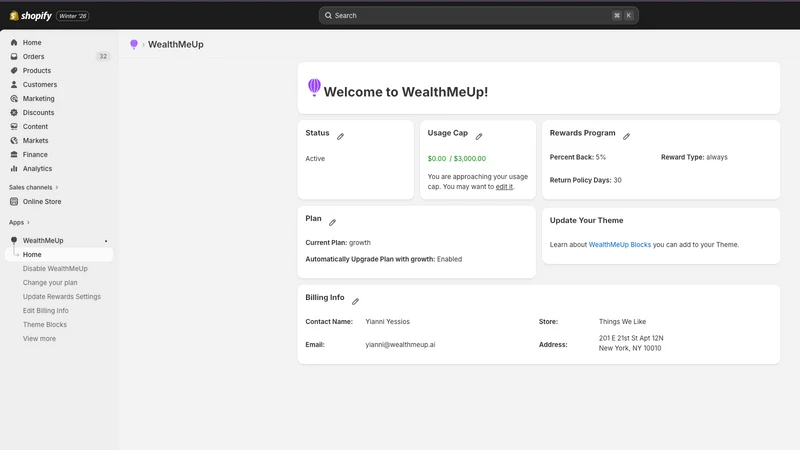The image size is (800, 450).
Task: Click the Analytics bar chart icon
Action: [x=14, y=169]
